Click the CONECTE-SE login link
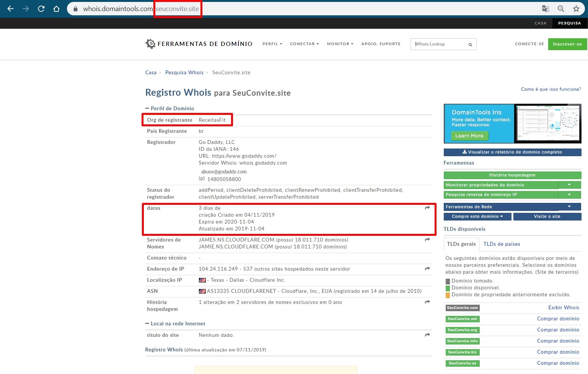The width and height of the screenshot is (588, 374). coord(529,44)
